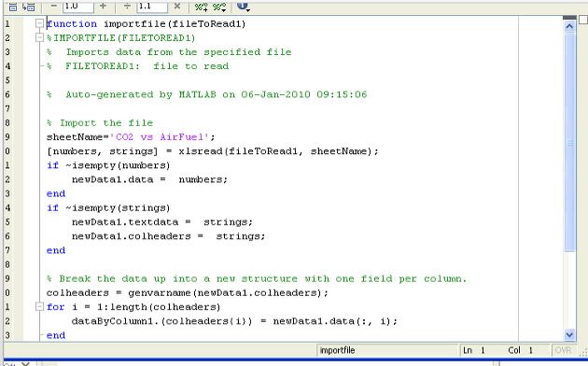Viewport: 588px width, 366px height.
Task: Click the divide value icon
Action: 127,6
